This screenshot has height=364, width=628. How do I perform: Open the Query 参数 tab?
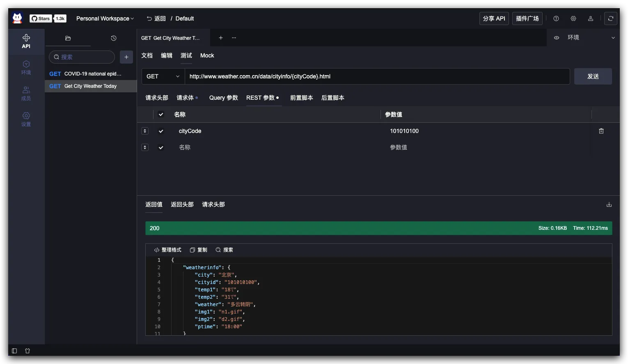(x=223, y=98)
